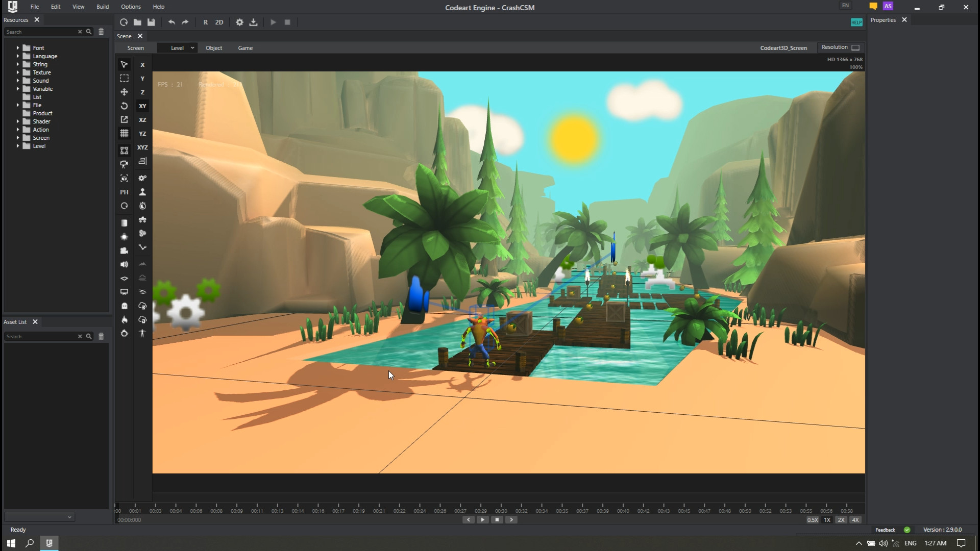
Task: Enable XYZ all-axes constraint
Action: pos(142,147)
